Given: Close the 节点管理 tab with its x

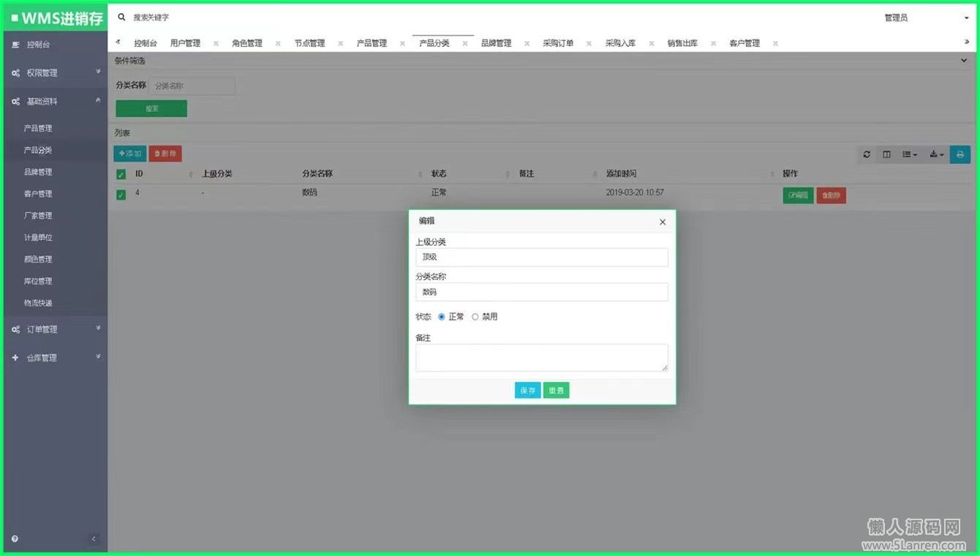Looking at the screenshot, I should tap(340, 43).
